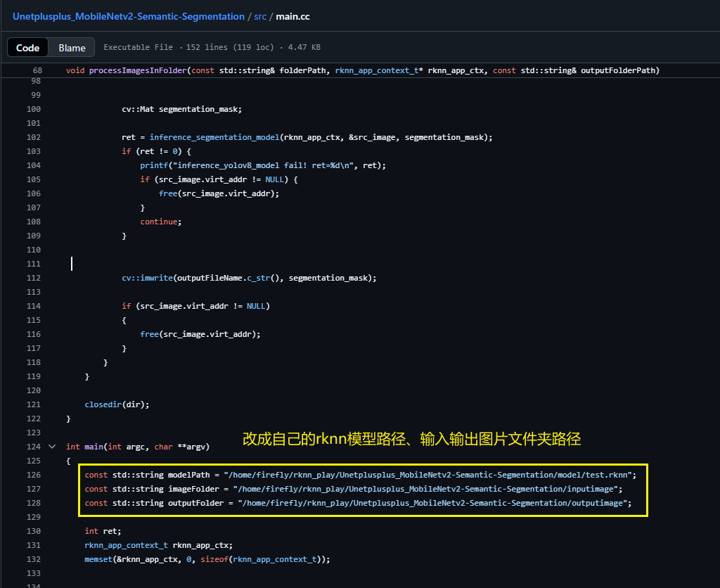Click the 'Executable File' file info text
Viewport: 720px width, 588px height.
click(x=139, y=47)
